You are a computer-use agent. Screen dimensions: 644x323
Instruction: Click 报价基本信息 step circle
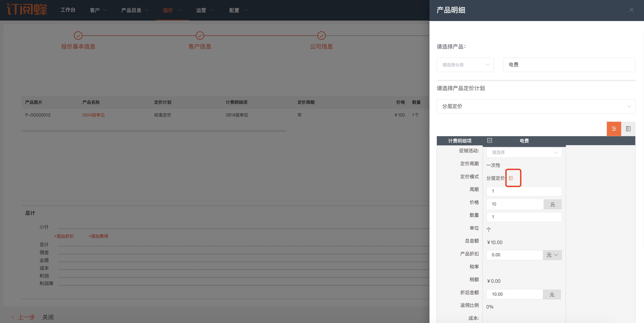(78, 36)
